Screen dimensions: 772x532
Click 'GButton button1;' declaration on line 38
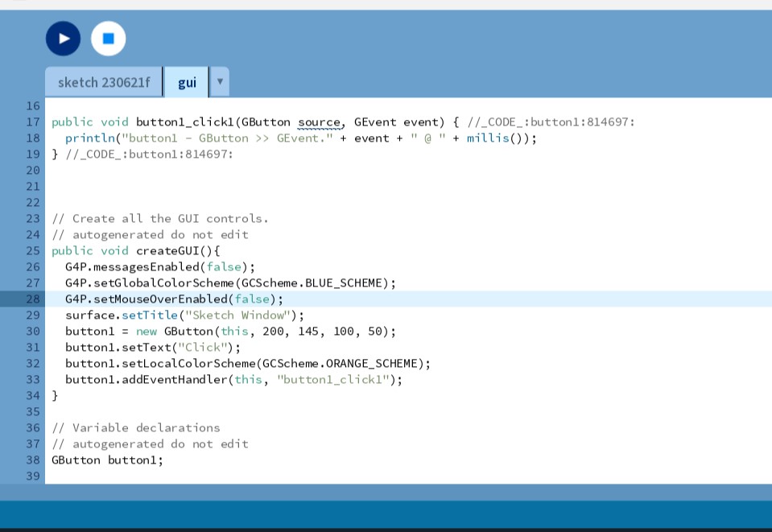(107, 460)
